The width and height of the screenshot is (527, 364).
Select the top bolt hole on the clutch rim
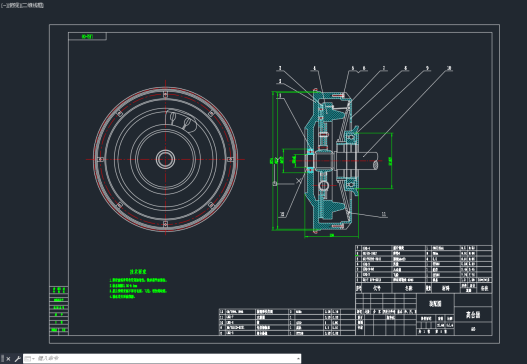165,94
